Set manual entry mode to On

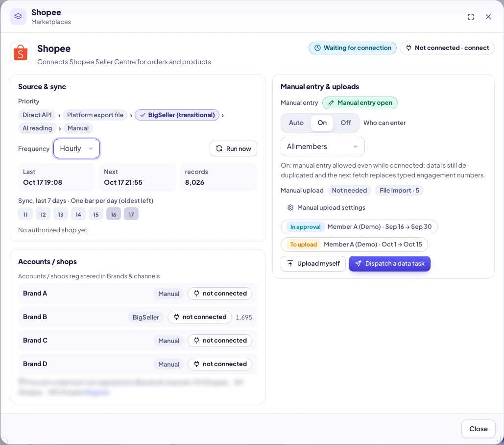coord(322,123)
